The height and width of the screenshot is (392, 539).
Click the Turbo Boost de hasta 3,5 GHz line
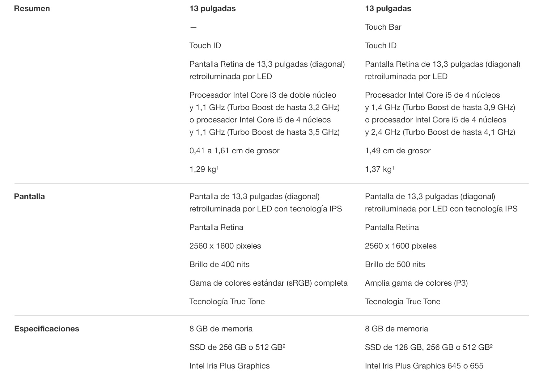click(265, 132)
